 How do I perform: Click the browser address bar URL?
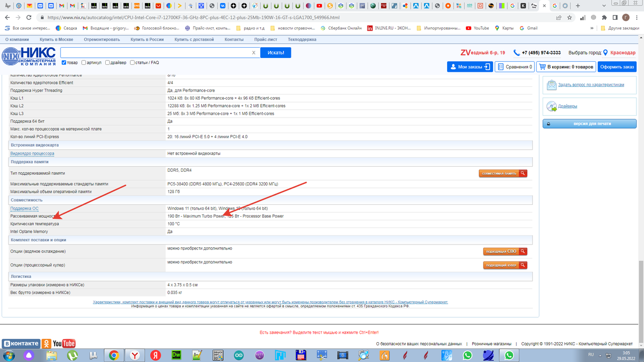(x=193, y=17)
